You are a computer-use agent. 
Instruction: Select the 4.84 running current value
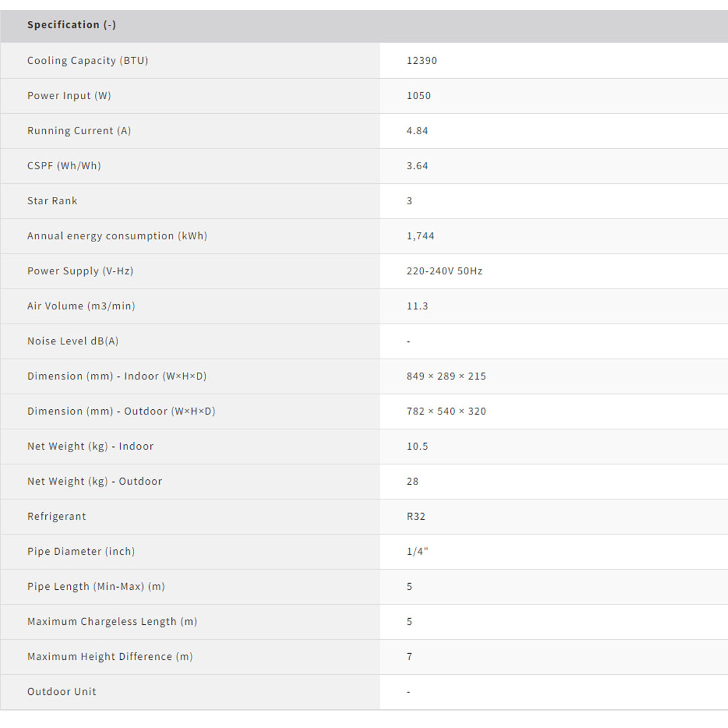[417, 131]
